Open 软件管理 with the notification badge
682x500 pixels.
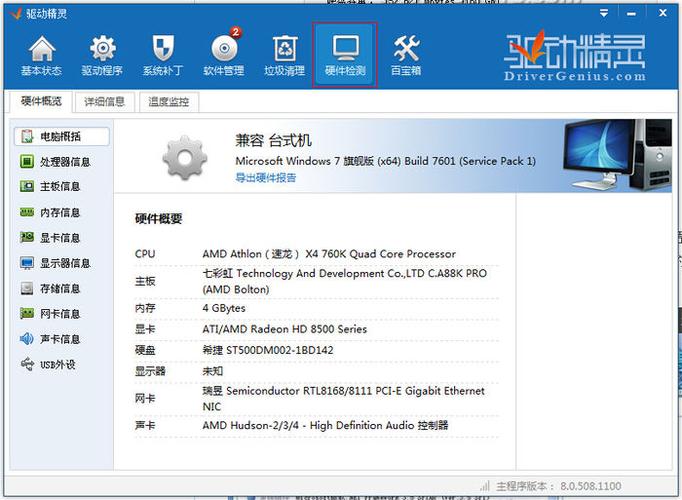223,55
